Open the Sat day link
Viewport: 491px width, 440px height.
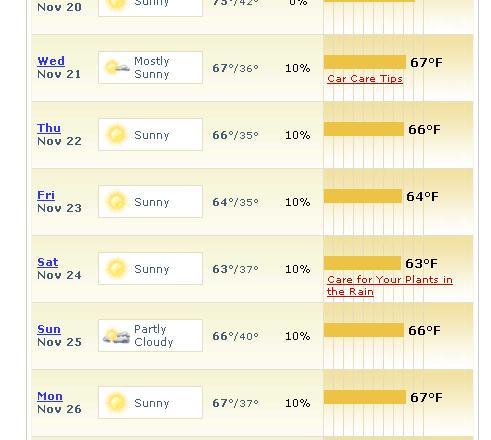(x=48, y=262)
